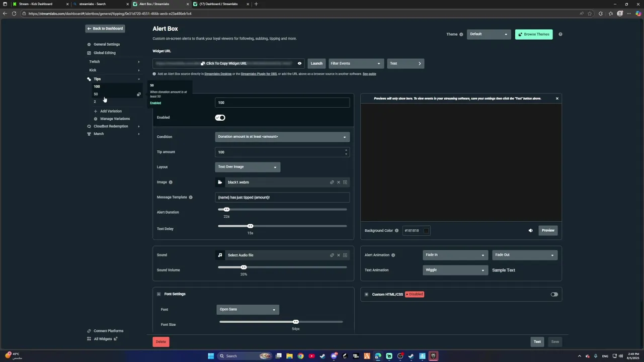The image size is (644, 362).
Task: Remove the black1.webm image with X icon
Action: point(339,182)
